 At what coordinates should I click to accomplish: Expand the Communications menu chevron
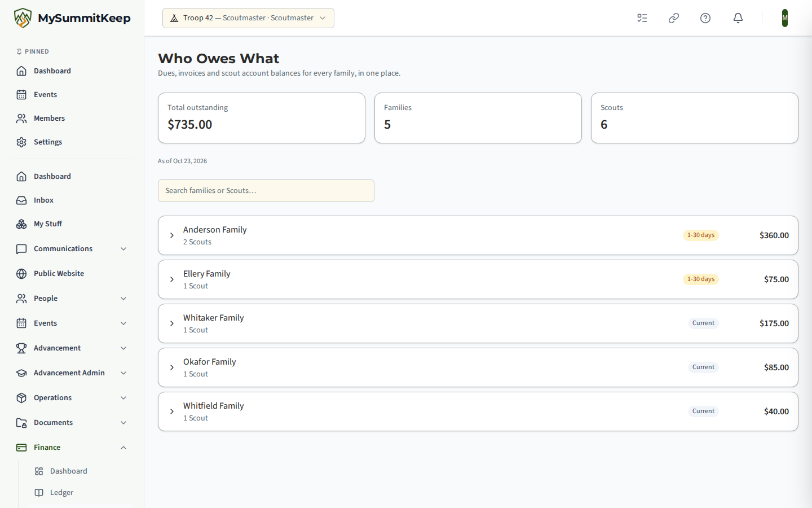[123, 249]
